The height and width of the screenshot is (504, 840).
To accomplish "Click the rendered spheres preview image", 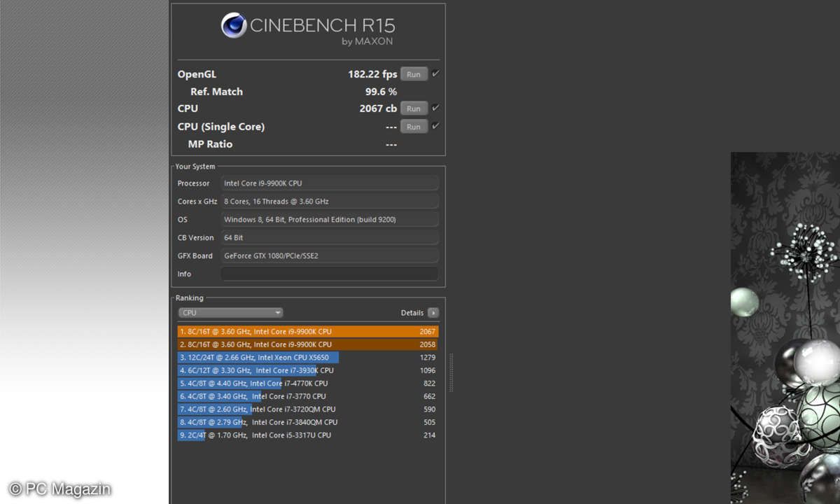I will [x=785, y=328].
